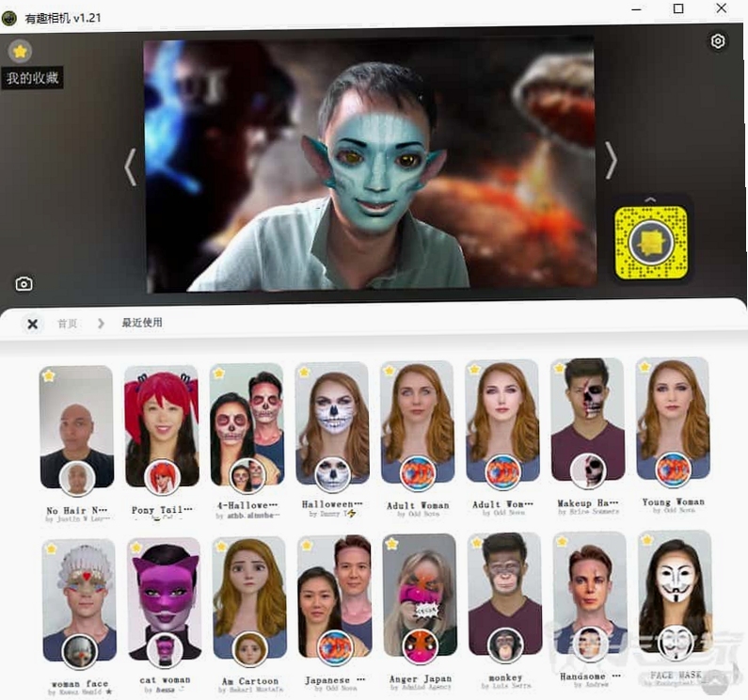Select the 最近使用 breadcrumb
Viewport: 748px width, 700px height.
click(x=142, y=323)
